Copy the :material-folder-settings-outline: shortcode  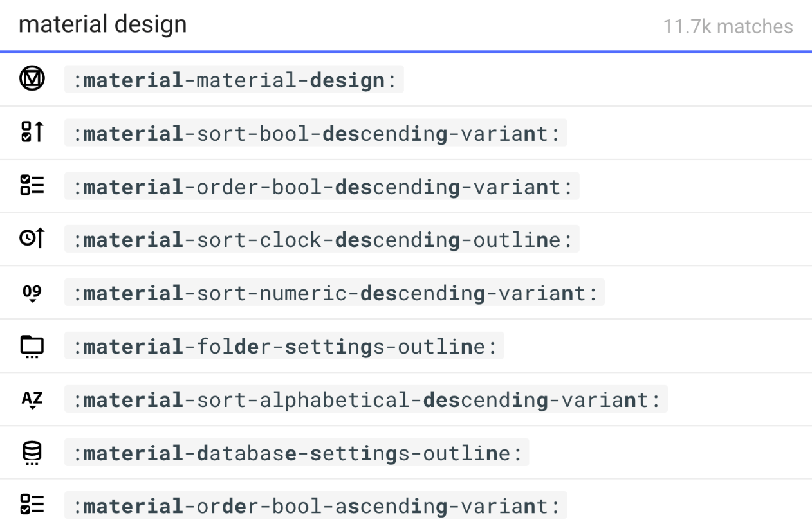284,346
